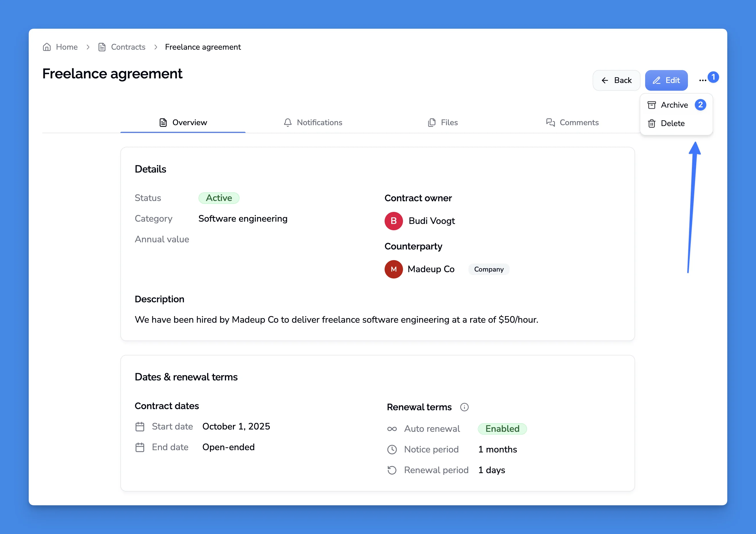Go to the Comments tab
Image resolution: width=756 pixels, height=534 pixels.
[x=572, y=122]
